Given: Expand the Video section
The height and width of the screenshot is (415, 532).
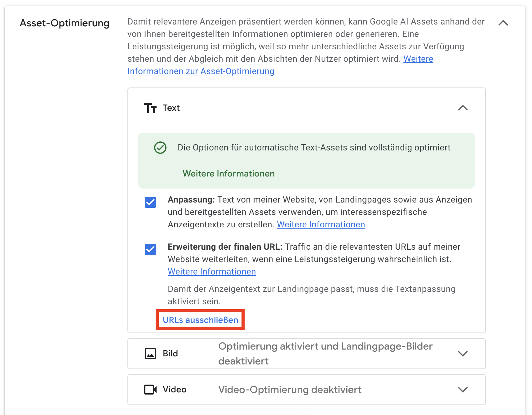Looking at the screenshot, I should click(463, 390).
